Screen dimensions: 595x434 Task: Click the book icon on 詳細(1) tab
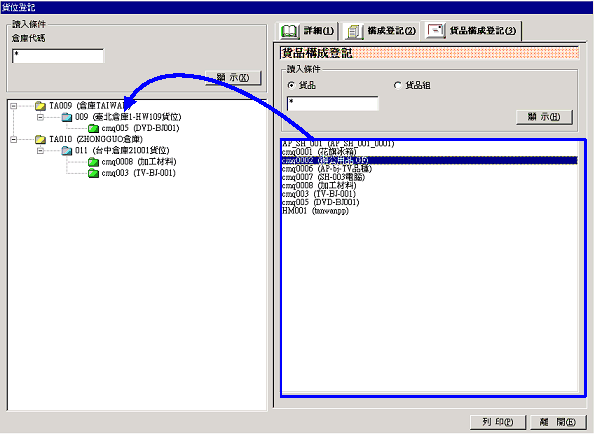[x=289, y=31]
